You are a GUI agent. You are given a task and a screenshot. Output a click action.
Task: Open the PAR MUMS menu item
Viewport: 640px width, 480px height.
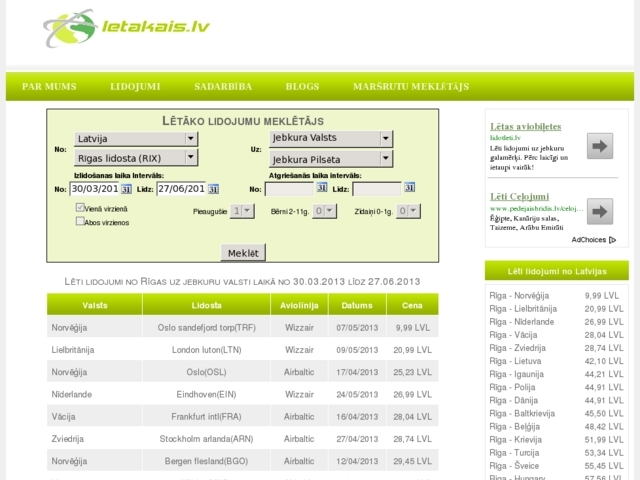click(x=49, y=87)
